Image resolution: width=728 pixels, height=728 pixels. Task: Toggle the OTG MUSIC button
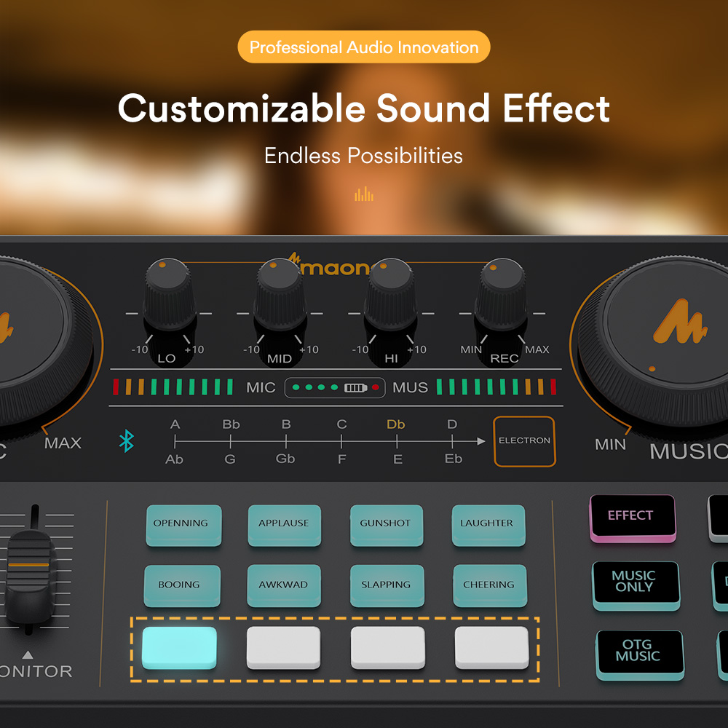639,654
